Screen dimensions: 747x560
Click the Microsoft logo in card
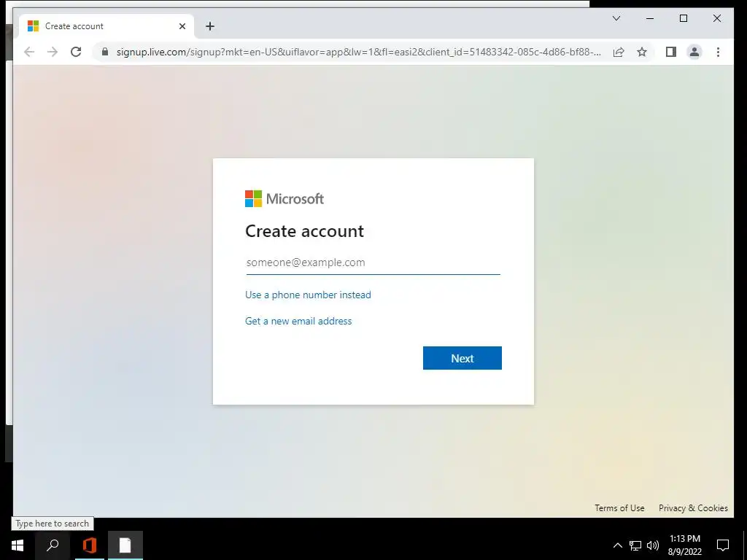tap(285, 198)
